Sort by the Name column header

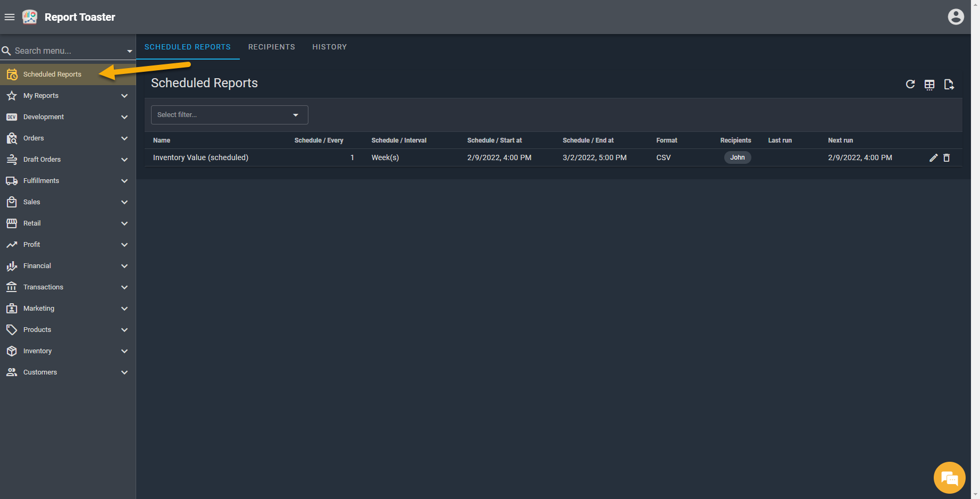coord(162,140)
